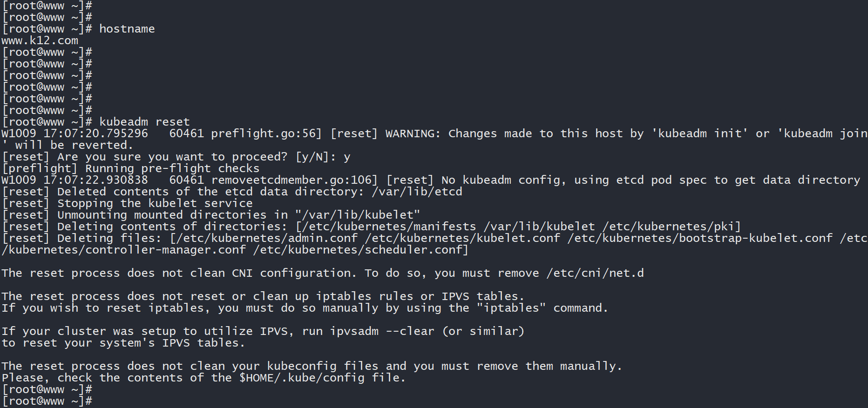Click the "kubeadm reset" command
This screenshot has width=868, height=408.
click(x=144, y=122)
